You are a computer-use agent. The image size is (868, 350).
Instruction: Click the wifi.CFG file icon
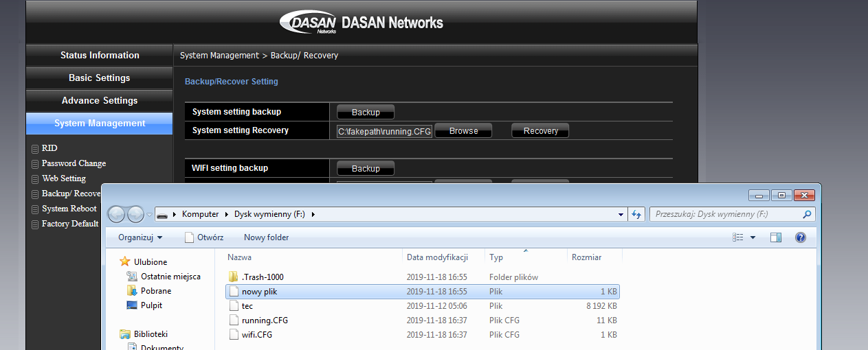click(234, 335)
